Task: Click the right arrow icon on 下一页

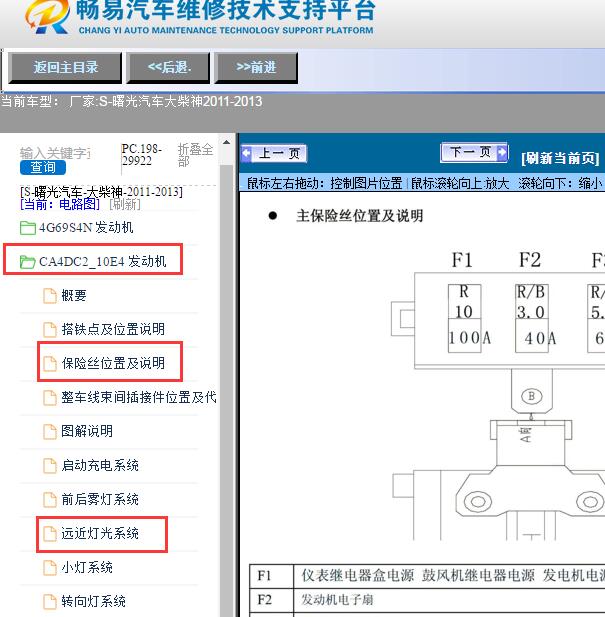Action: pos(502,152)
